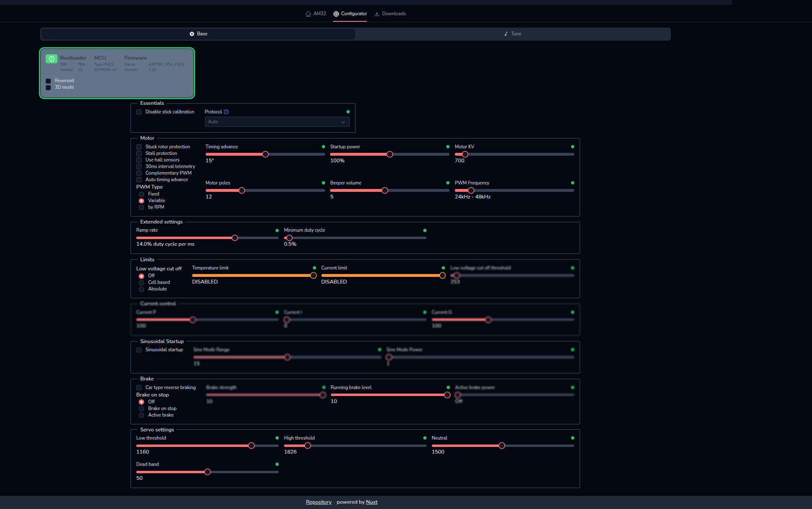Enable the Reversed checkbox
This screenshot has height=509, width=812.
48,81
